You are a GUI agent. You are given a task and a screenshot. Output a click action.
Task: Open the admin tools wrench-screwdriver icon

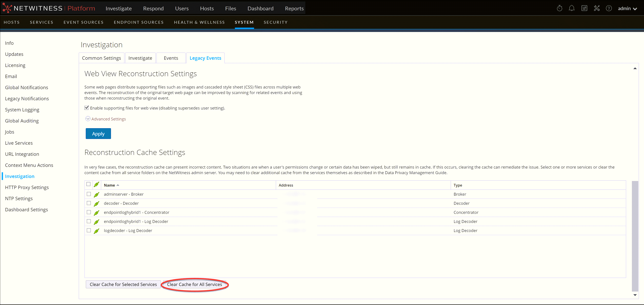pos(597,9)
